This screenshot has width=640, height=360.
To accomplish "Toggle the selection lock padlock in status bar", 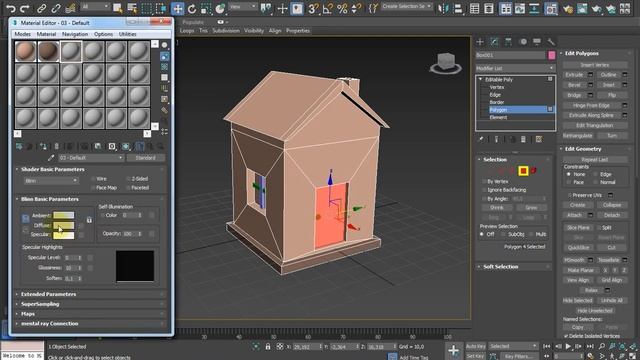I will click(268, 347).
